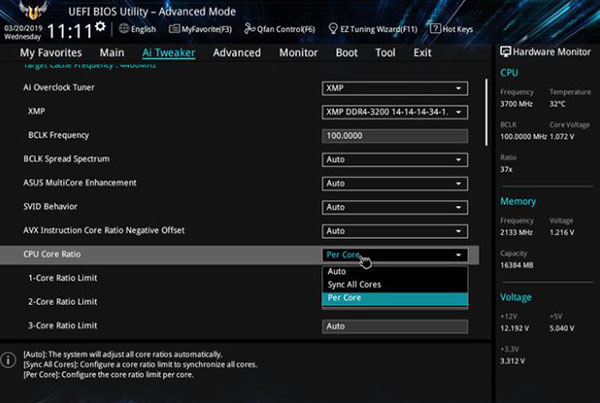Click the settings gear next to clock
Image resolution: width=600 pixels, height=403 pixels.
pos(100,26)
